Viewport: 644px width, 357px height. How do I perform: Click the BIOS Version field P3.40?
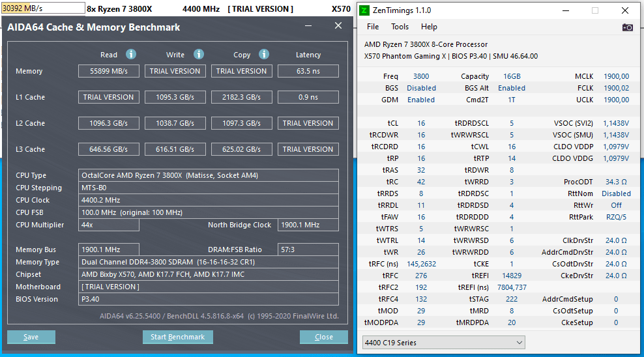pos(209,299)
